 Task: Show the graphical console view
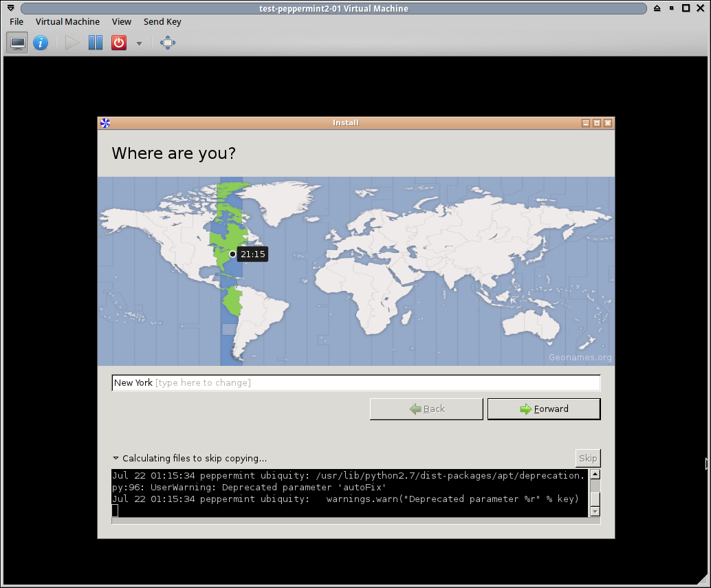coord(18,43)
